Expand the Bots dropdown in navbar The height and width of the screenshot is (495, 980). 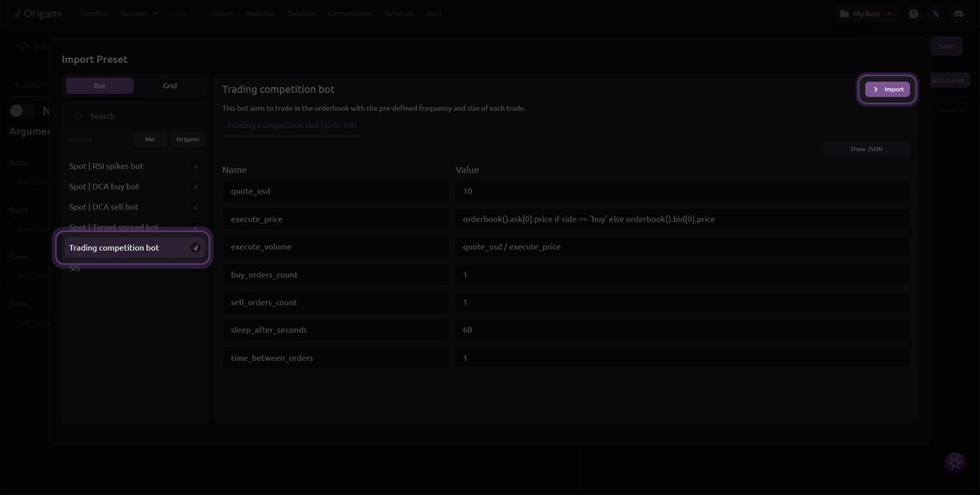click(185, 14)
